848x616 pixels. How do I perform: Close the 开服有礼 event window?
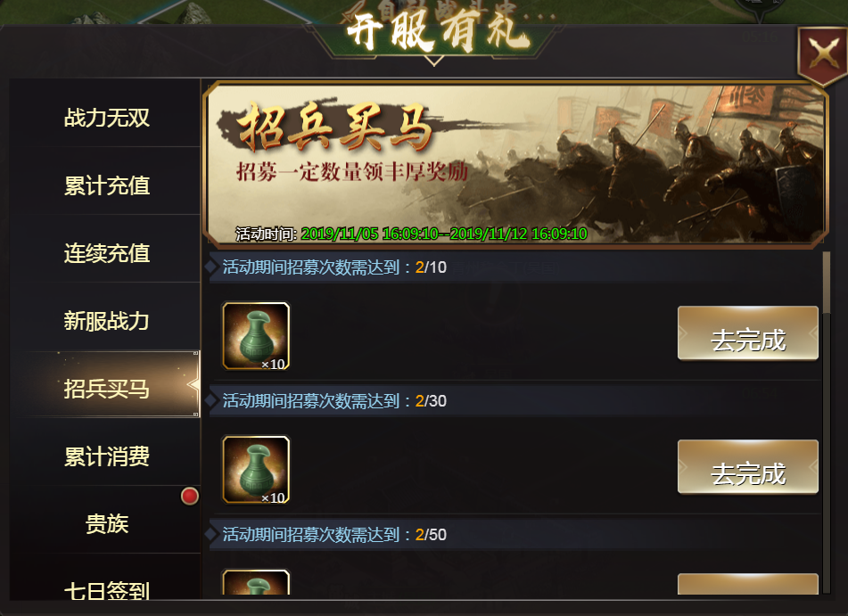point(822,54)
